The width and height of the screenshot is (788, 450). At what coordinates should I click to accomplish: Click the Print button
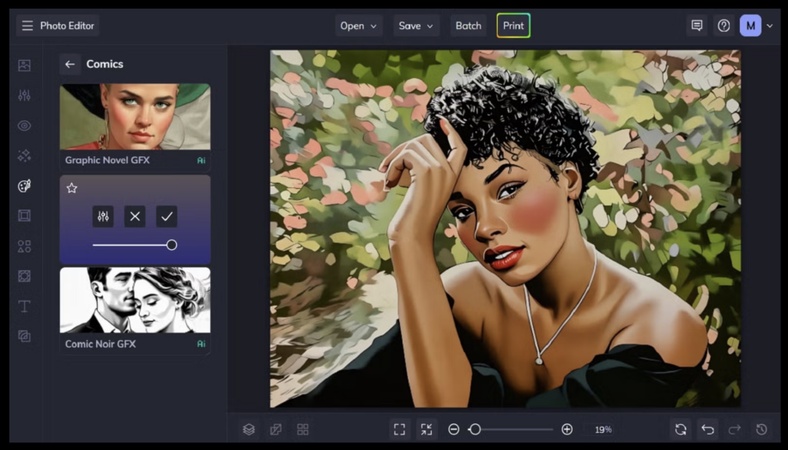(513, 26)
